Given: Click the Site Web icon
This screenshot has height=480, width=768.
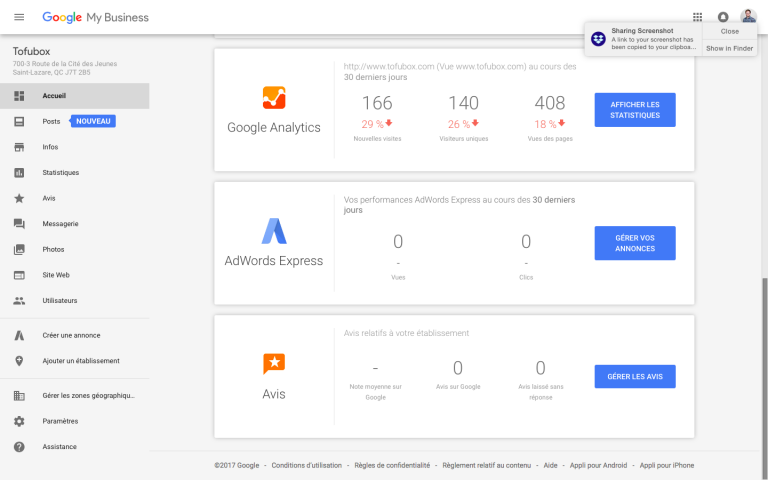Looking at the screenshot, I should [x=19, y=275].
